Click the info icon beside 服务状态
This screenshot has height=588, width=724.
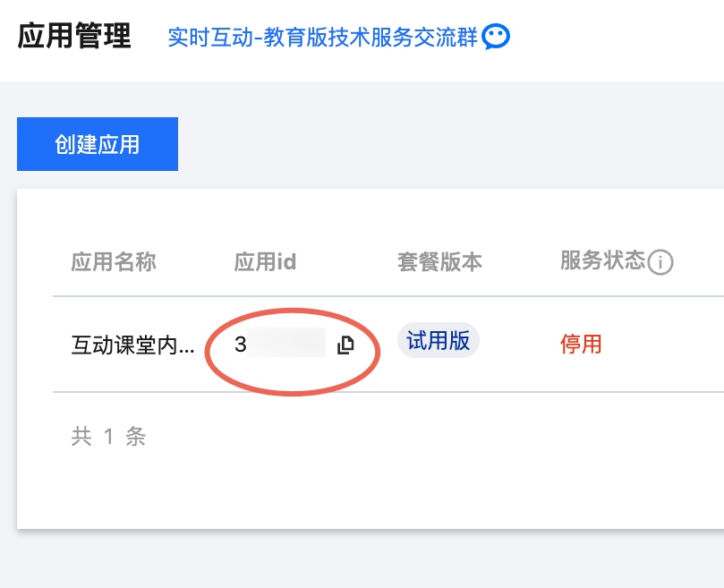(660, 262)
